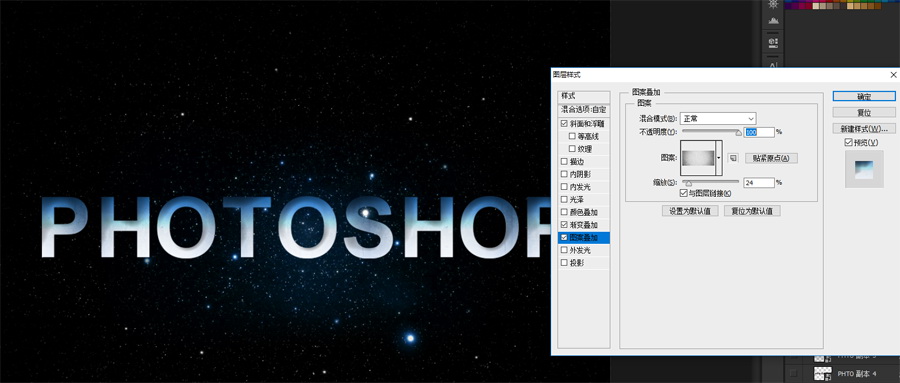This screenshot has width=900, height=383.
Task: Enable 外发光 checkbox
Action: 564,250
